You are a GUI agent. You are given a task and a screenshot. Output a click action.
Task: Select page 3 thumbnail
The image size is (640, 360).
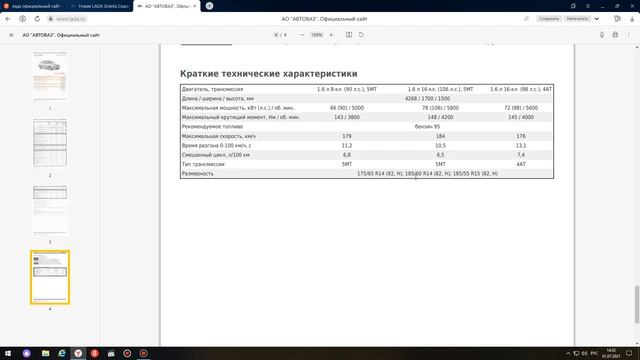pos(50,210)
